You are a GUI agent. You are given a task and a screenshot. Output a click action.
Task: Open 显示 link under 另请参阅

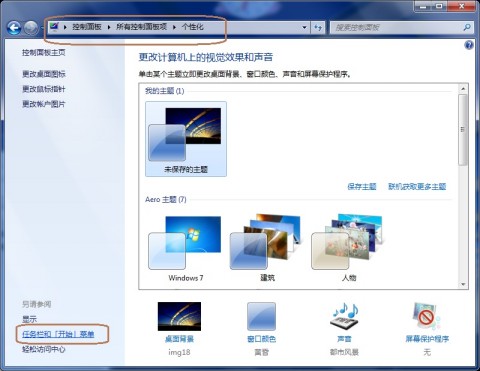click(29, 319)
